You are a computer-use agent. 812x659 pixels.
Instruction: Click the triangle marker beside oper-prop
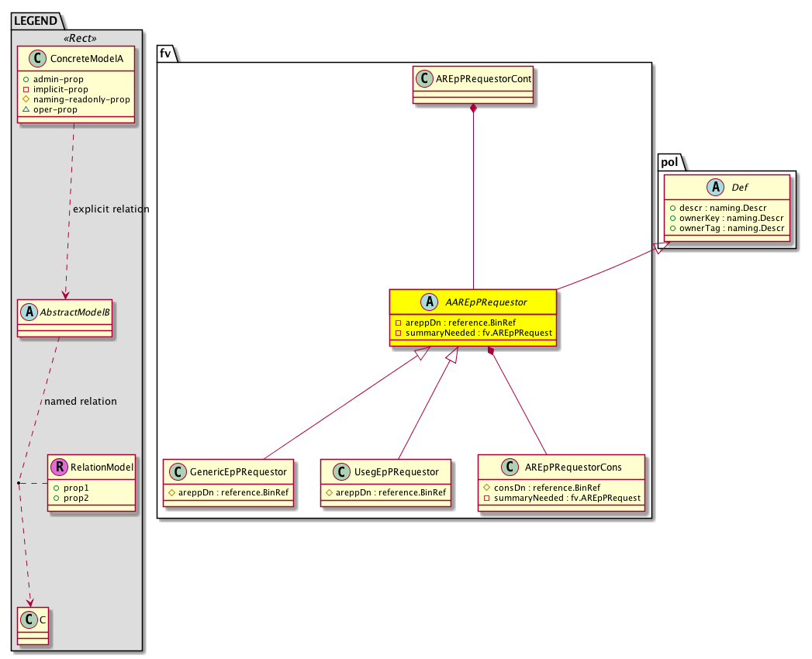(26, 109)
